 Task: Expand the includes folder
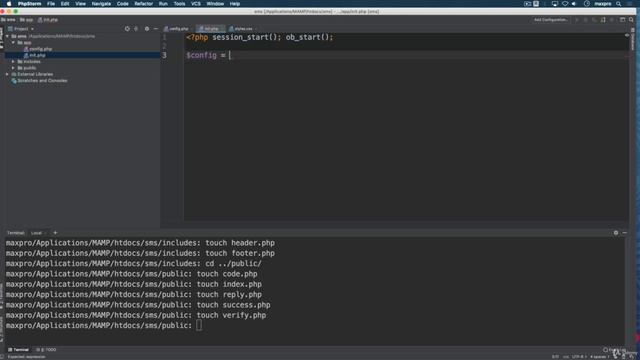pos(13,62)
